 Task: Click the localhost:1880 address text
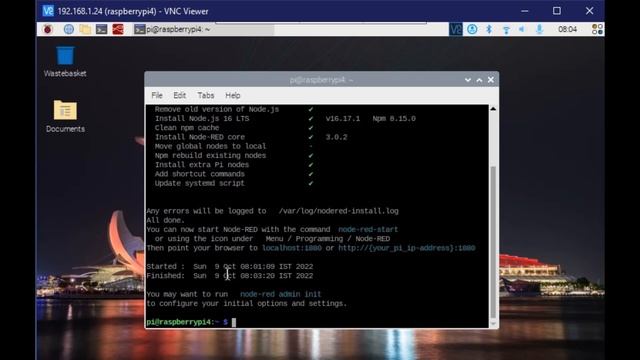coord(292,248)
